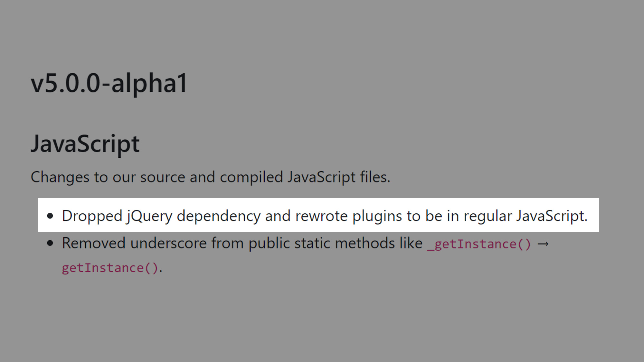Viewport: 644px width, 362px height.
Task: Click the bullet dot before 'Removed underscore'
Action: click(50, 243)
